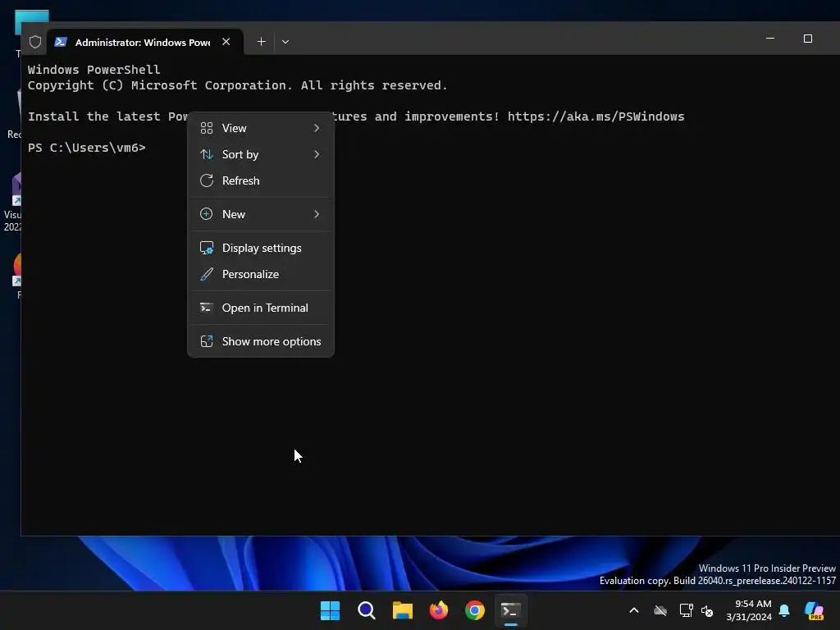Launch Firefox from the taskbar
This screenshot has width=840, height=630.
(439, 610)
